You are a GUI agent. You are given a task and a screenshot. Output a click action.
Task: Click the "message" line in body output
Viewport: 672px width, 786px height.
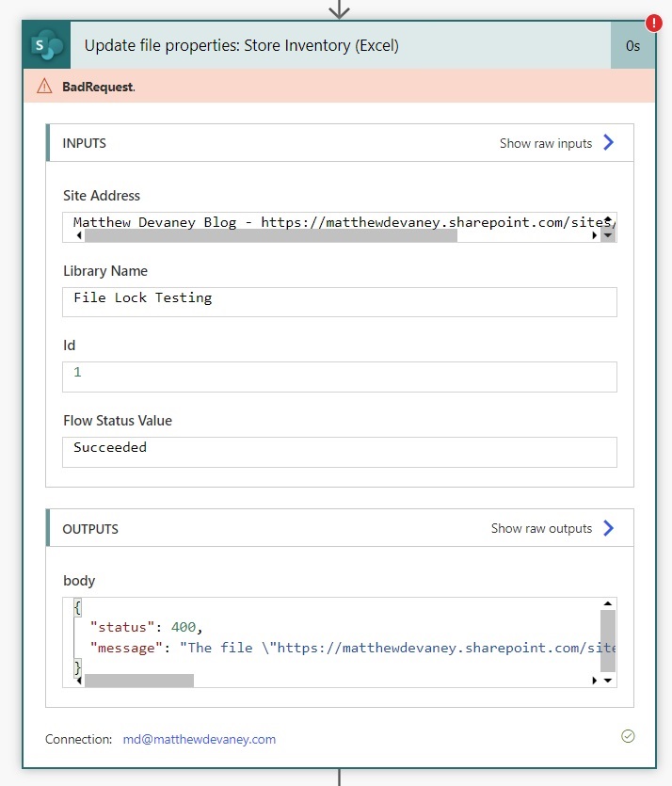point(352,648)
